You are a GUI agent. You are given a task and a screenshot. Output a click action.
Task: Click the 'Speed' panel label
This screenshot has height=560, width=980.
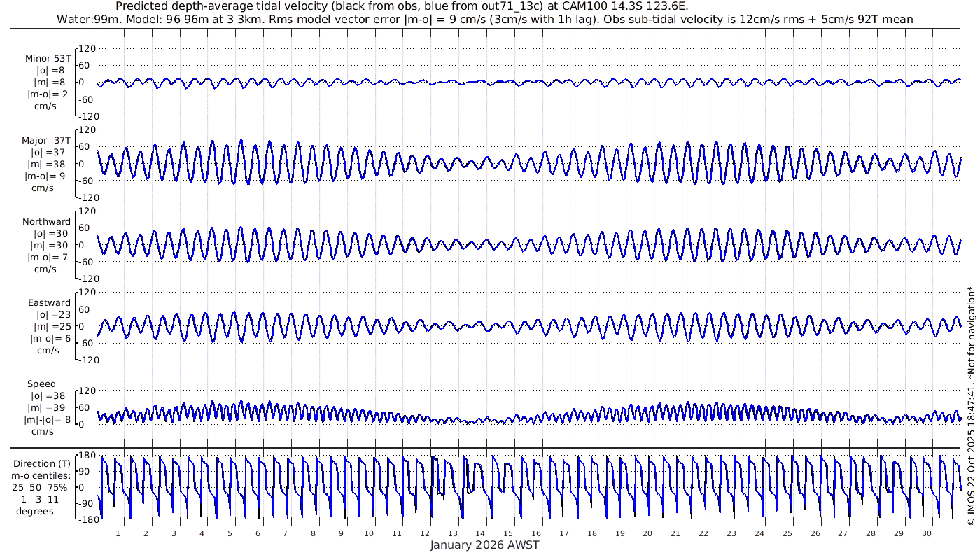coord(42,384)
